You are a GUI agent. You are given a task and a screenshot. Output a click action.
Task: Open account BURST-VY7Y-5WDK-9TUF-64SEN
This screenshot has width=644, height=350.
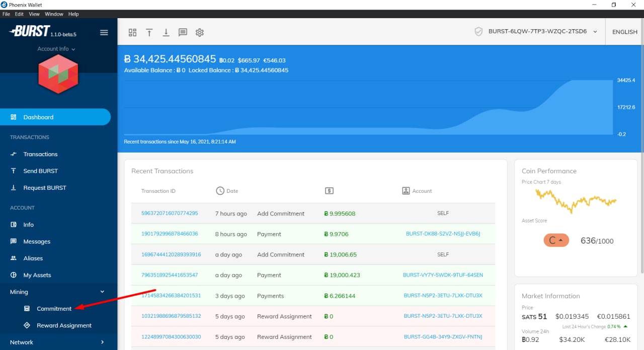click(x=443, y=275)
